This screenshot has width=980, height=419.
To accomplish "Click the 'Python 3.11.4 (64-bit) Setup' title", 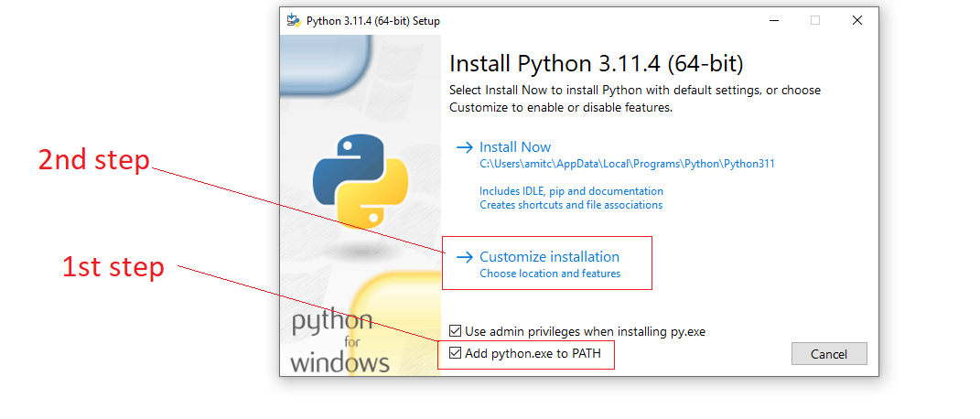I will [373, 21].
